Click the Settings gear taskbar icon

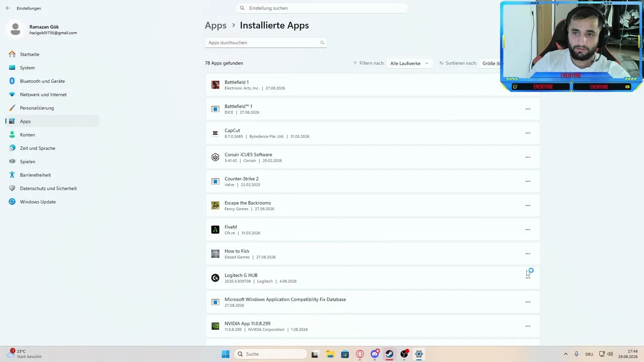click(x=419, y=354)
